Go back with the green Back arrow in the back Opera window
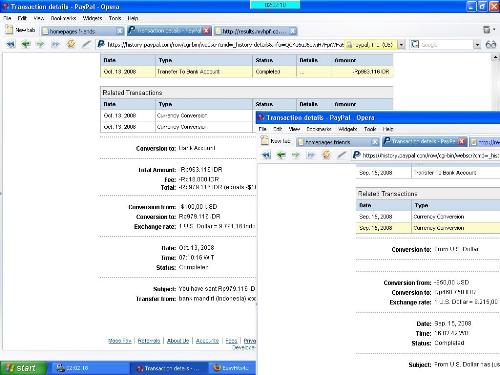The image size is (500, 375). point(26,44)
